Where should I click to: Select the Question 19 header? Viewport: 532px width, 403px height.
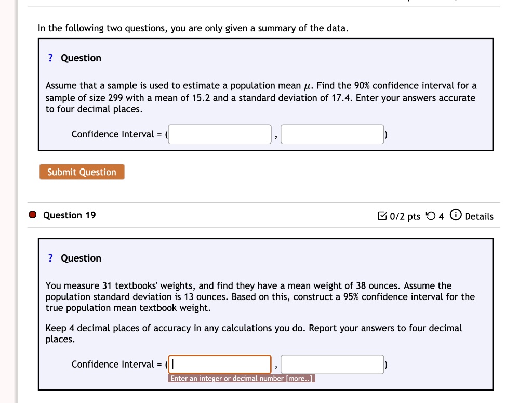[68, 215]
